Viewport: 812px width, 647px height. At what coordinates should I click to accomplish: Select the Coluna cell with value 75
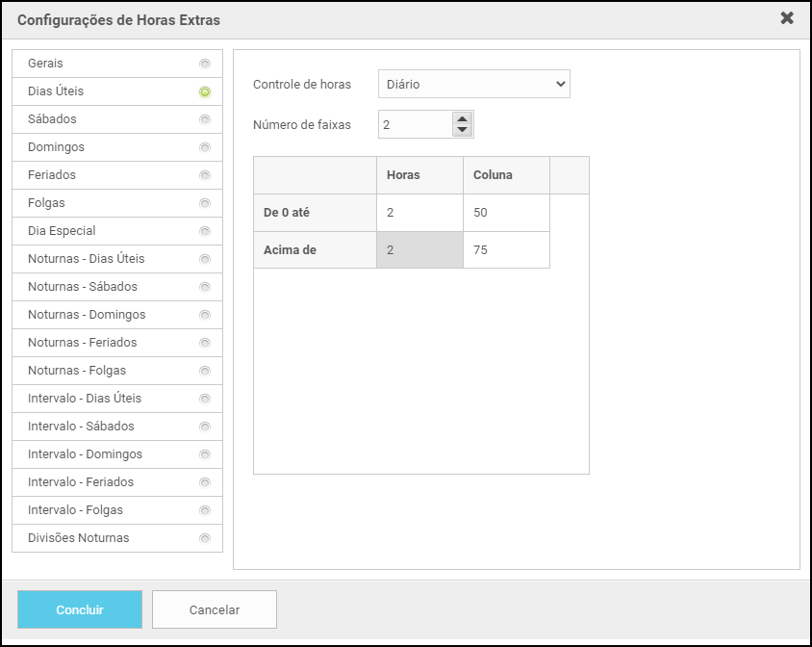point(506,250)
